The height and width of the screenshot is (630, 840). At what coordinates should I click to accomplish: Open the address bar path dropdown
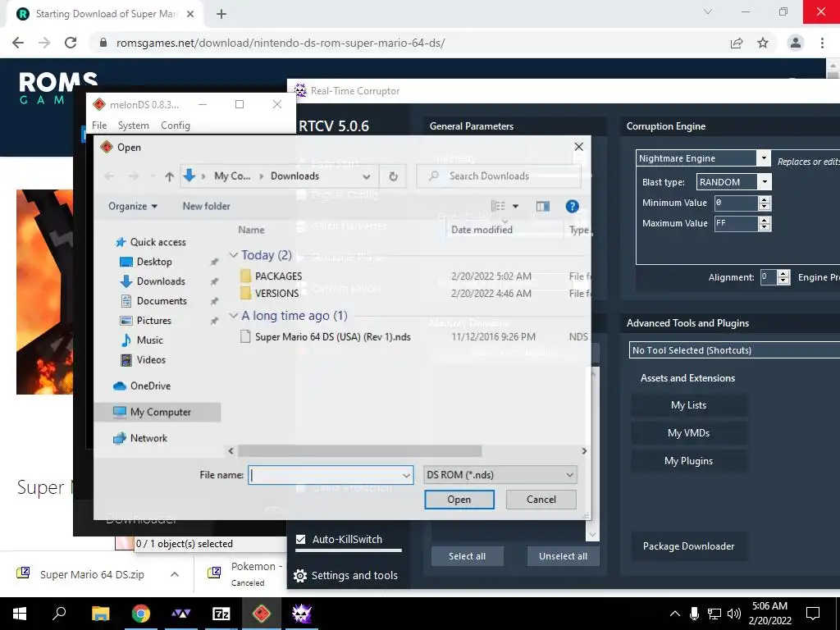366,176
